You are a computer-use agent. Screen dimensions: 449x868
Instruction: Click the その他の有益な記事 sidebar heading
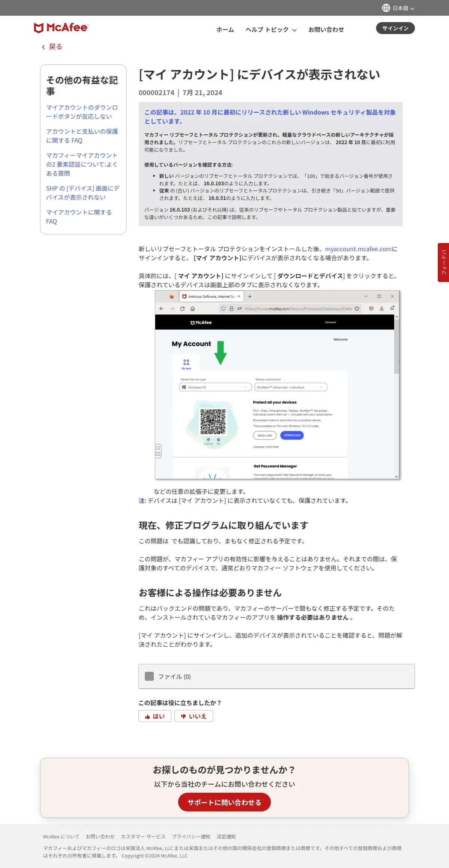coord(82,86)
